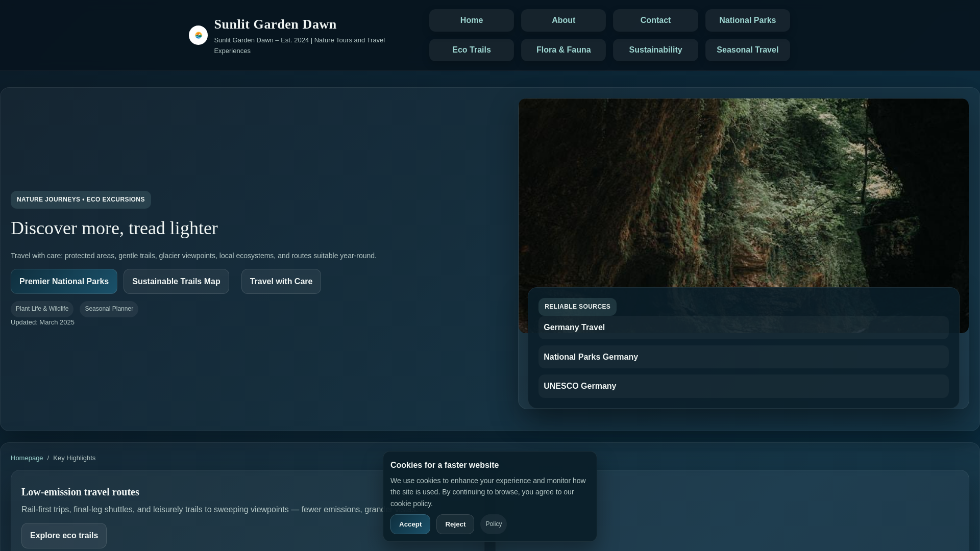Click the Cookies for a faster website heading
The height and width of the screenshot is (551, 980).
pyautogui.click(x=444, y=465)
